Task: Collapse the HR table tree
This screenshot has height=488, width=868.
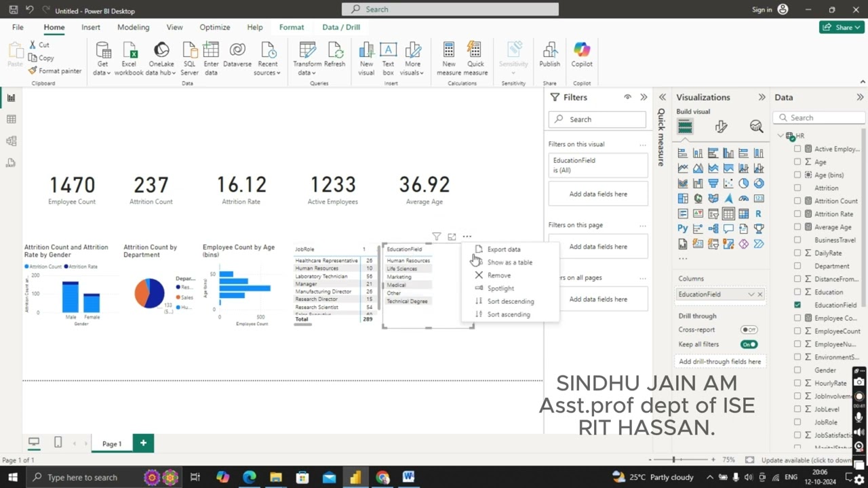Action: (781, 136)
